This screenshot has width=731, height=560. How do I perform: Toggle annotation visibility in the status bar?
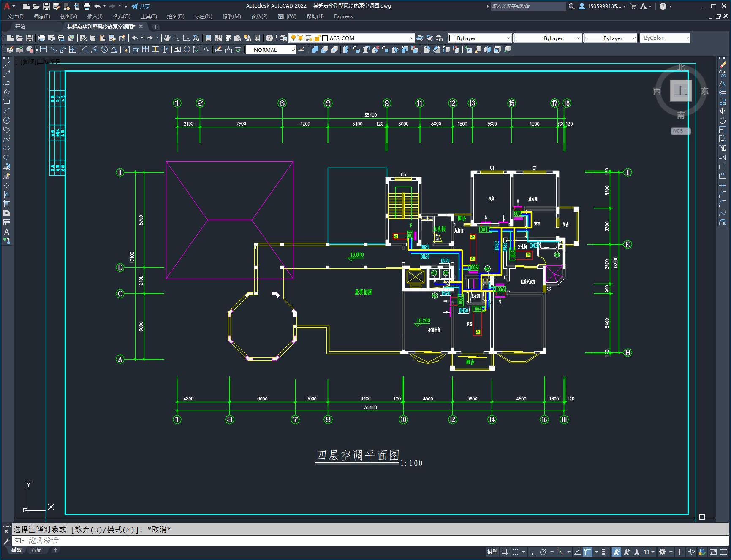pos(617,552)
